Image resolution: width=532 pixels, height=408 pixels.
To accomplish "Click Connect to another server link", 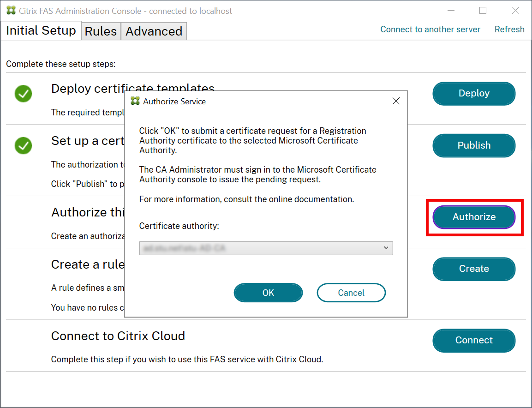I will click(430, 30).
